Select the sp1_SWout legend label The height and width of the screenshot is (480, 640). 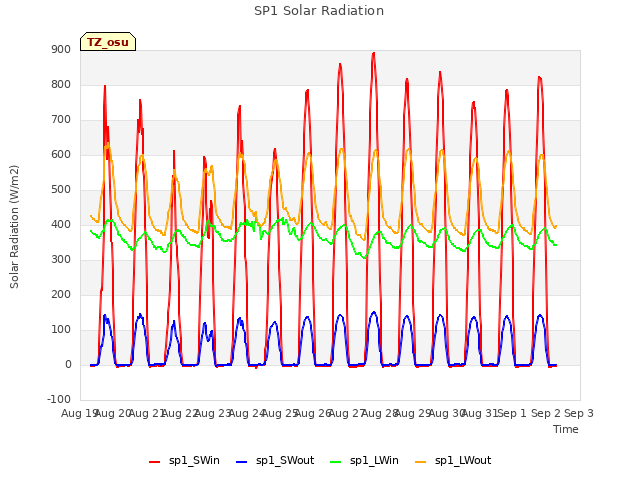pos(285,460)
